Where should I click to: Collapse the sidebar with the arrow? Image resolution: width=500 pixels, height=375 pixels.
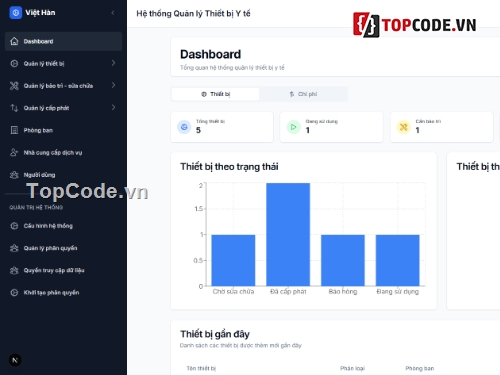[x=113, y=13]
